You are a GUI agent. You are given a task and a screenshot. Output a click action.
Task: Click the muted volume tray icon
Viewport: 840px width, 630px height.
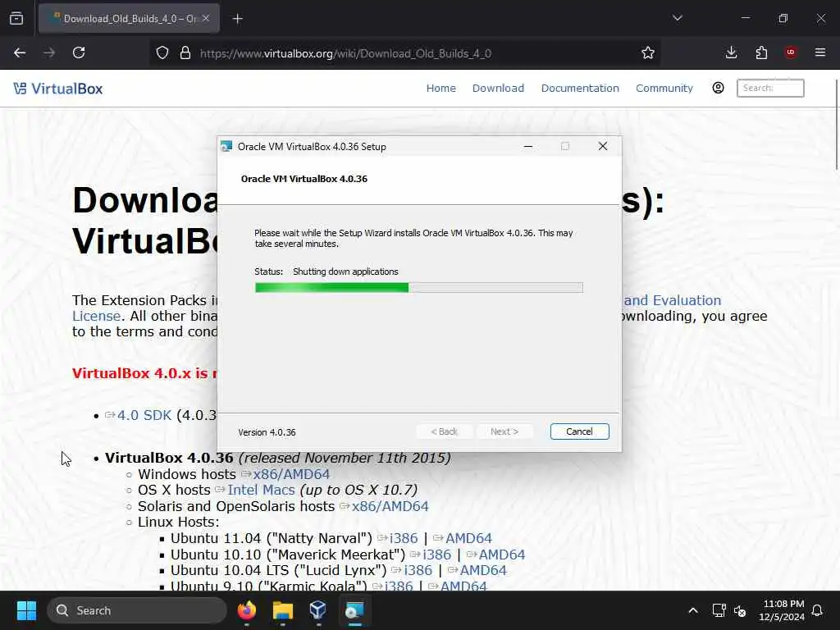(740, 610)
